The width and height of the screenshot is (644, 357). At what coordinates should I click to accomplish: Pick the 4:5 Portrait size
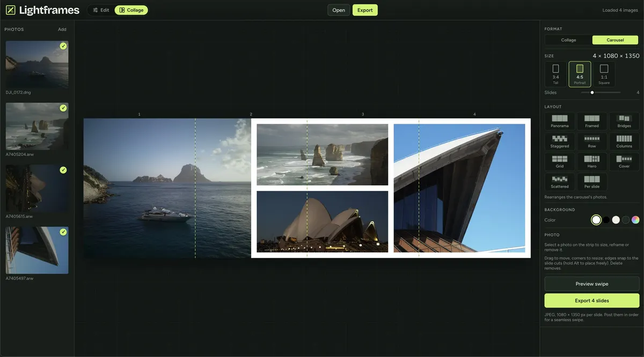(x=580, y=74)
